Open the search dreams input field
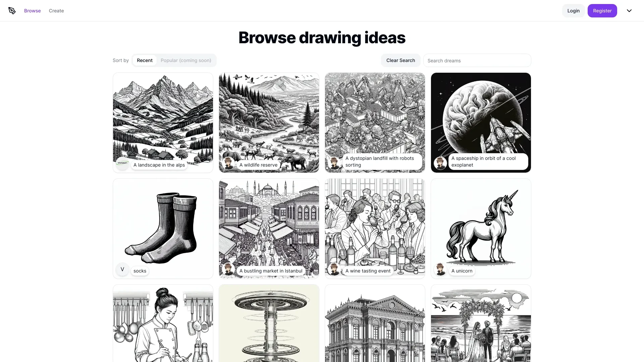Screen dimensions: 644x362 point(477,60)
